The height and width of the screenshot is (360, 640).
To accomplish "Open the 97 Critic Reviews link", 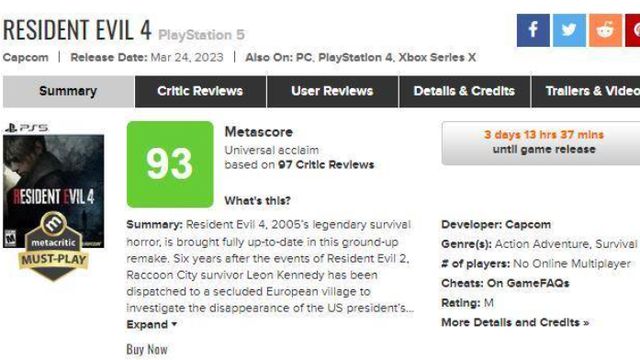I will (326, 165).
